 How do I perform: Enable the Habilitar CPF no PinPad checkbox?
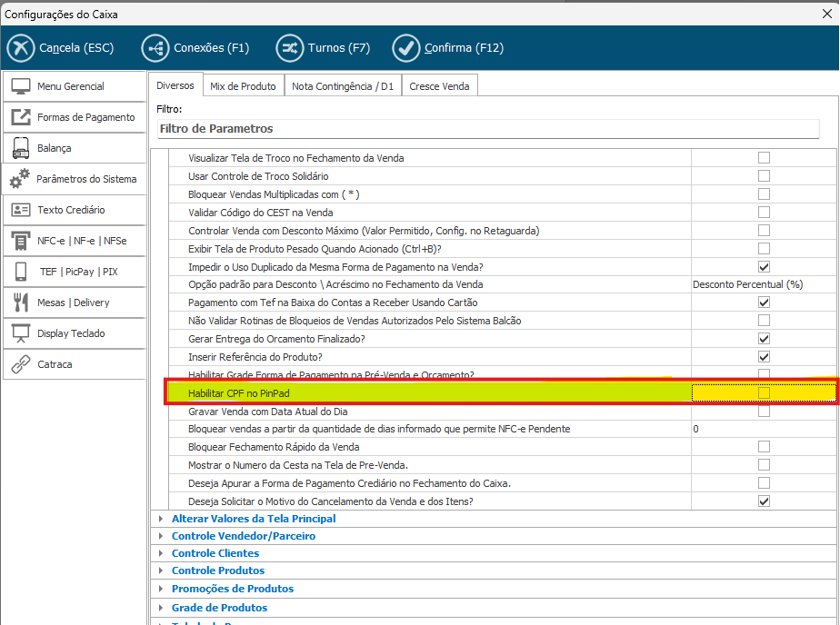(764, 392)
